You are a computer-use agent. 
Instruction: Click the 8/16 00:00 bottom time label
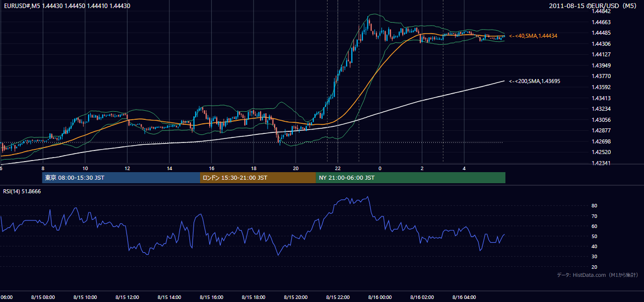tap(380, 297)
